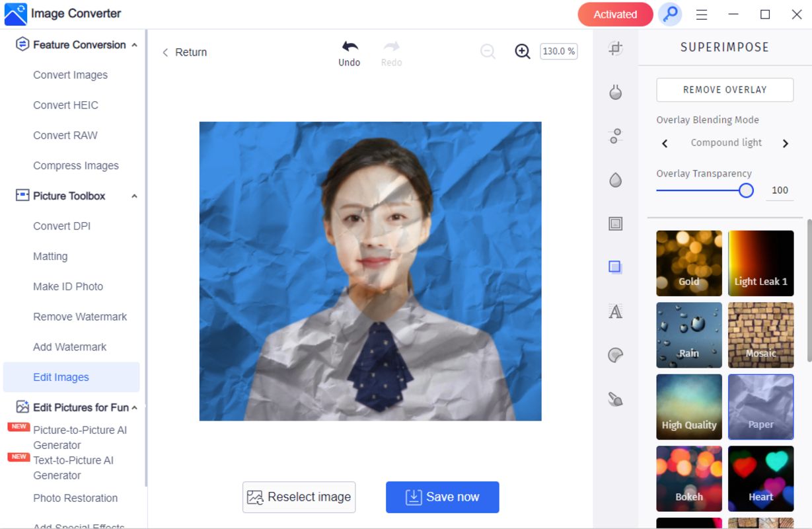Image resolution: width=812 pixels, height=529 pixels.
Task: Open Make ID Photo tool
Action: [x=68, y=286]
